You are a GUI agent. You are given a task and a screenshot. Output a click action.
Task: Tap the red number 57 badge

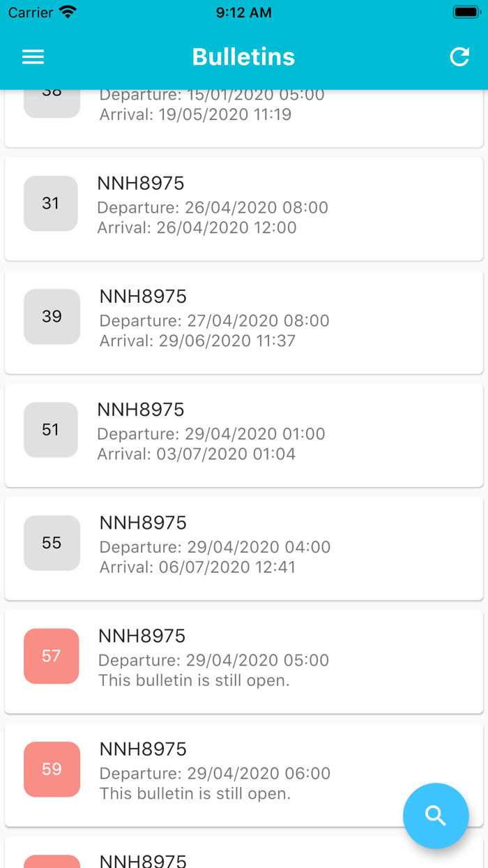pyautogui.click(x=51, y=656)
